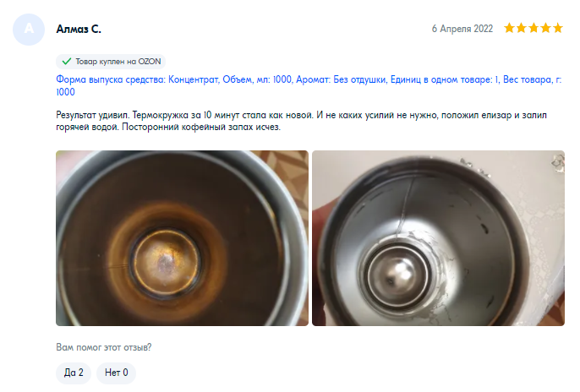The height and width of the screenshot is (392, 580).
Task: Click the fourth rating star
Action: coord(546,28)
